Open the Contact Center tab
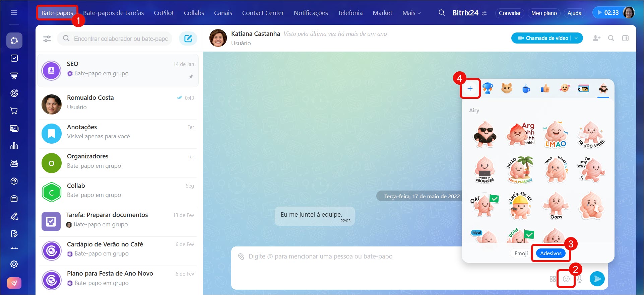The height and width of the screenshot is (295, 644). click(x=263, y=13)
